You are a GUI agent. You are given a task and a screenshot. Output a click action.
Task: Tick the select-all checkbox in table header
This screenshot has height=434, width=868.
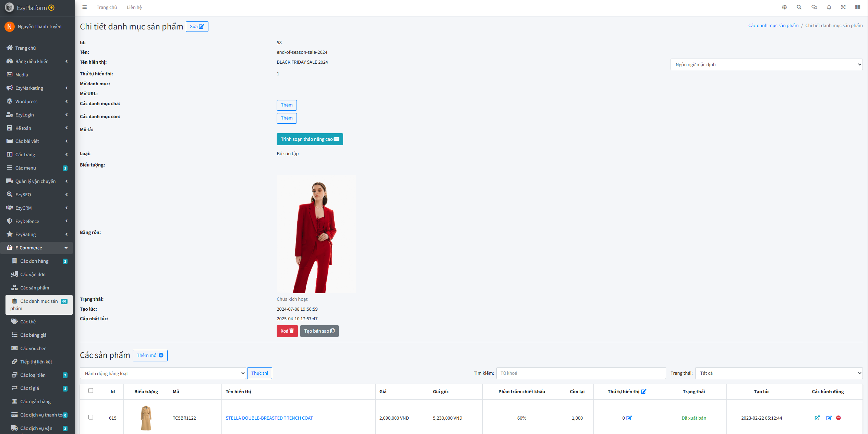click(91, 390)
